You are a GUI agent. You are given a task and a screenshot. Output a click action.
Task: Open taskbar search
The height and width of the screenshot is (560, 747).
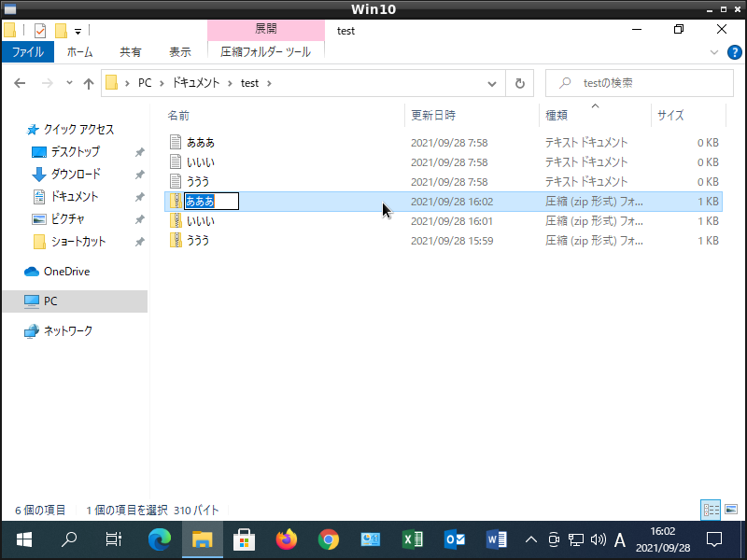pyautogui.click(x=69, y=539)
